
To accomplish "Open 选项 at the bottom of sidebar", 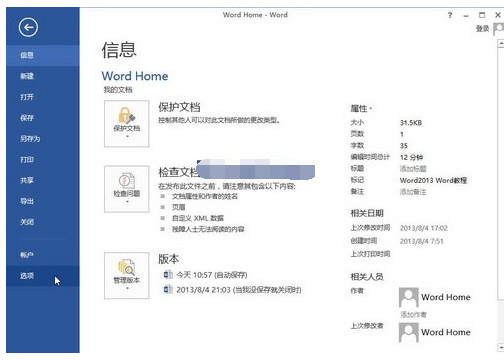I will [x=27, y=276].
